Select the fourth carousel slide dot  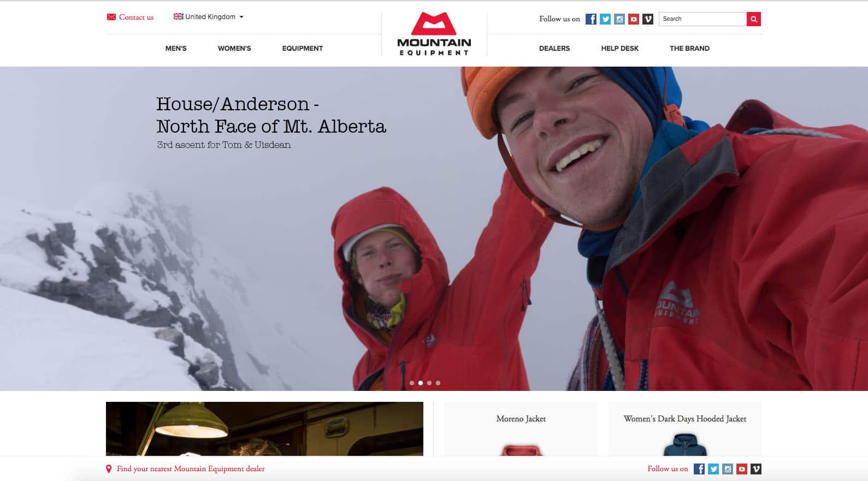(x=438, y=383)
